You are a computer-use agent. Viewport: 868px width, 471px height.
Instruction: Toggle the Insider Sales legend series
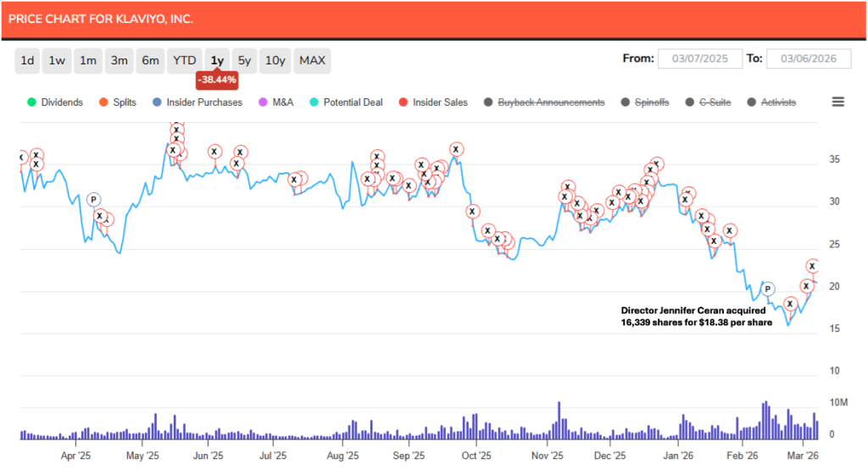[433, 103]
